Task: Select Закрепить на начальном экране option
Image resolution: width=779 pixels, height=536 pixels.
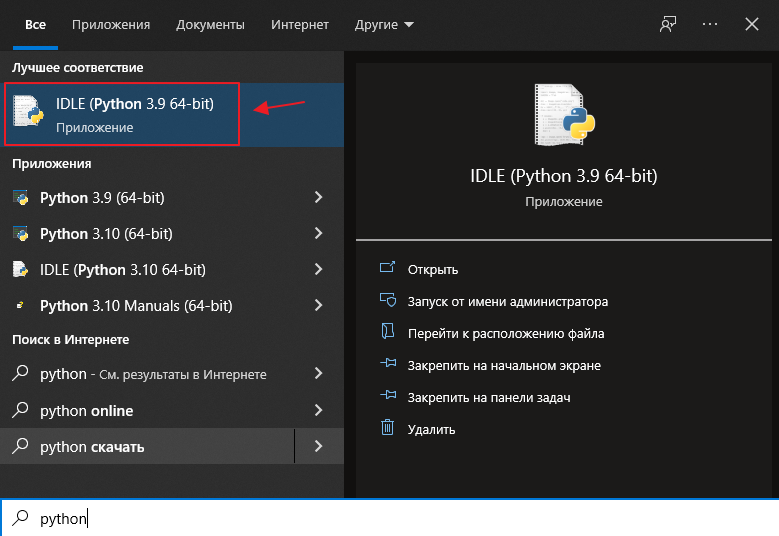Action: tap(504, 366)
